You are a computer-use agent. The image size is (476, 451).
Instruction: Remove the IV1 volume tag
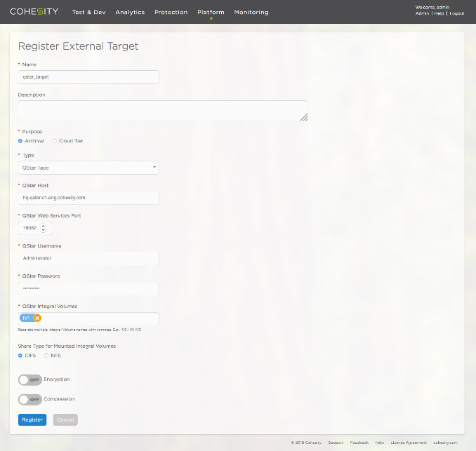[x=37, y=318]
